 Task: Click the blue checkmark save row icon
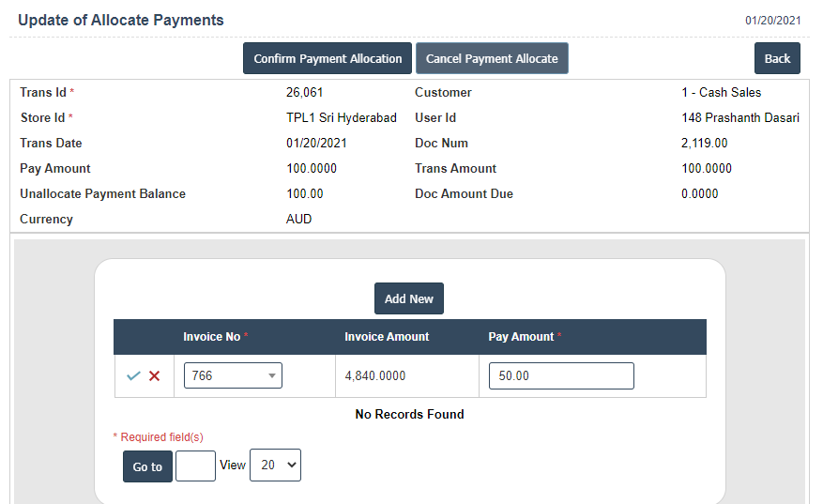point(133,376)
